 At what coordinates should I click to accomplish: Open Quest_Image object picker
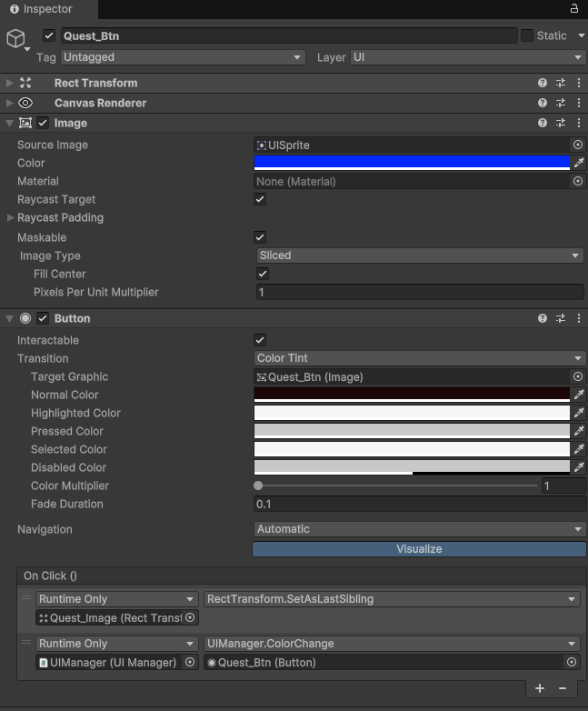pos(190,617)
